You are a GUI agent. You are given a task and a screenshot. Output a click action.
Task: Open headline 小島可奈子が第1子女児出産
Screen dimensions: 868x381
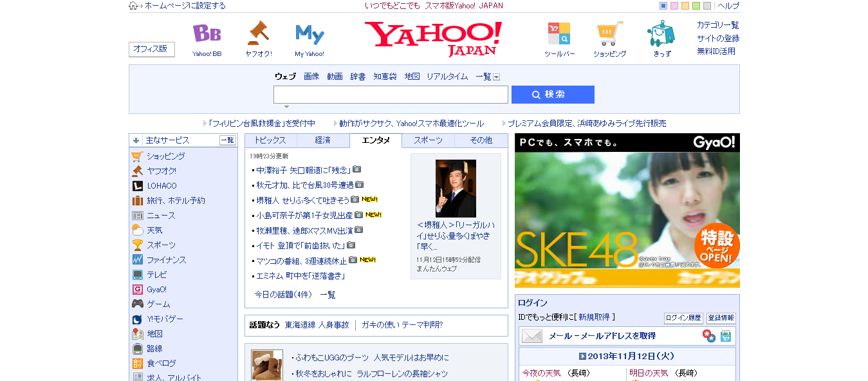(304, 215)
